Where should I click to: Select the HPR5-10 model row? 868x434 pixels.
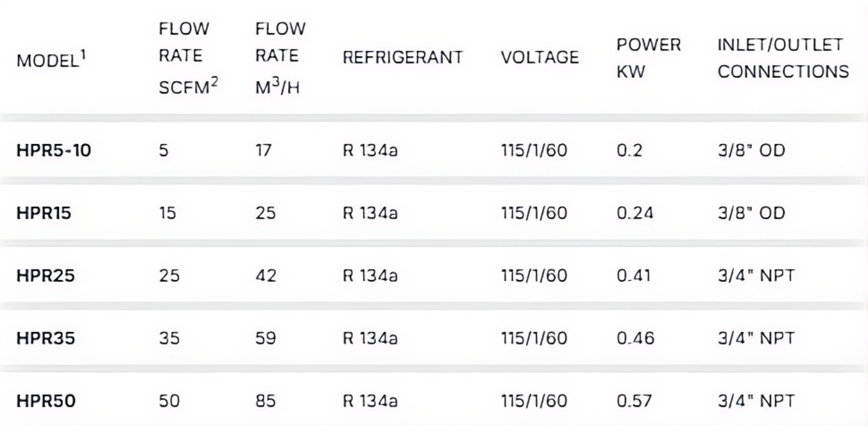pos(434,150)
